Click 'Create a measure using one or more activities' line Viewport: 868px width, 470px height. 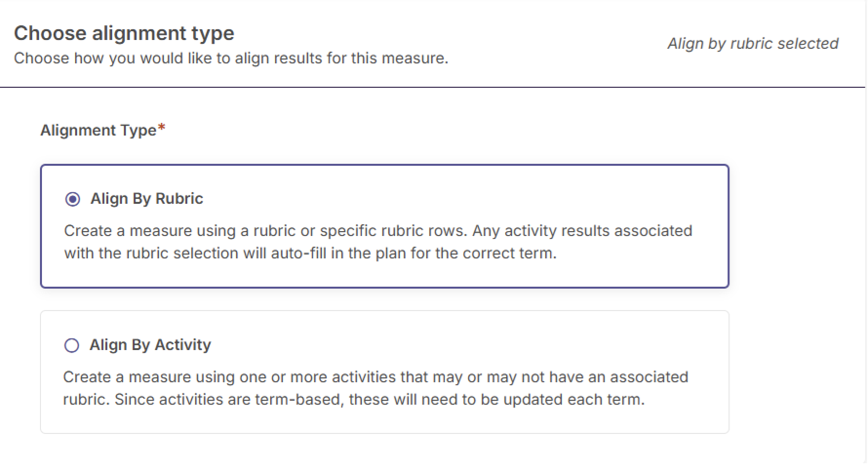coord(375,377)
